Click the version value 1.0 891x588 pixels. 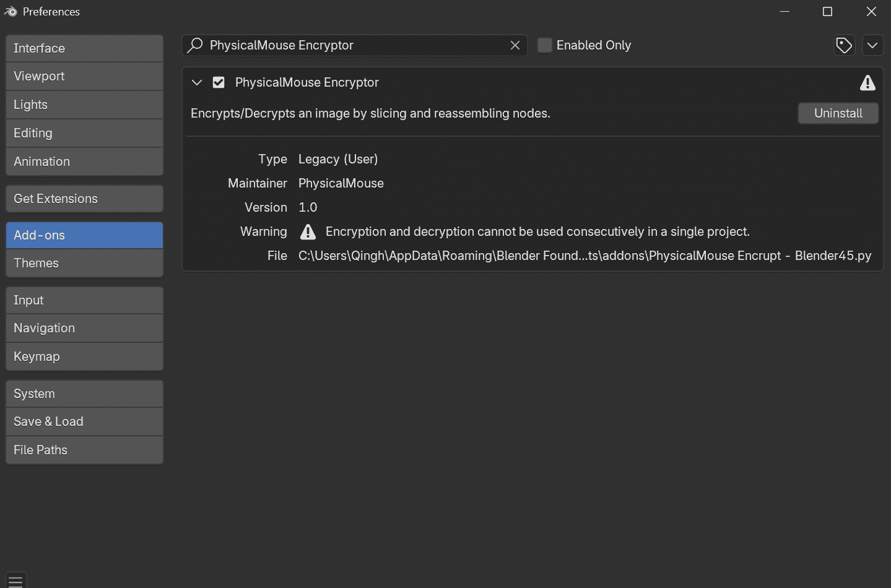[308, 207]
